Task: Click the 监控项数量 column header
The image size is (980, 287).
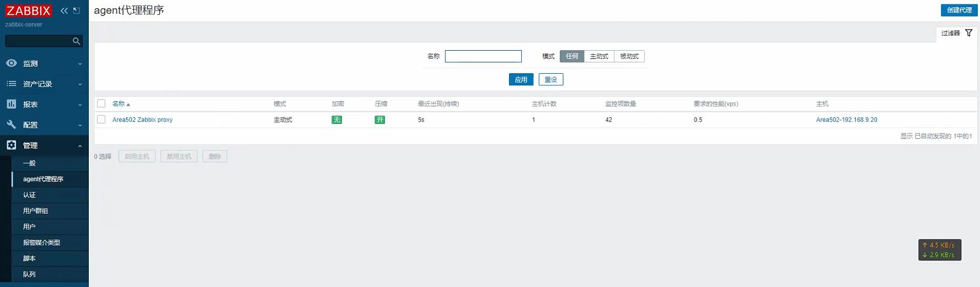Action: (620, 104)
